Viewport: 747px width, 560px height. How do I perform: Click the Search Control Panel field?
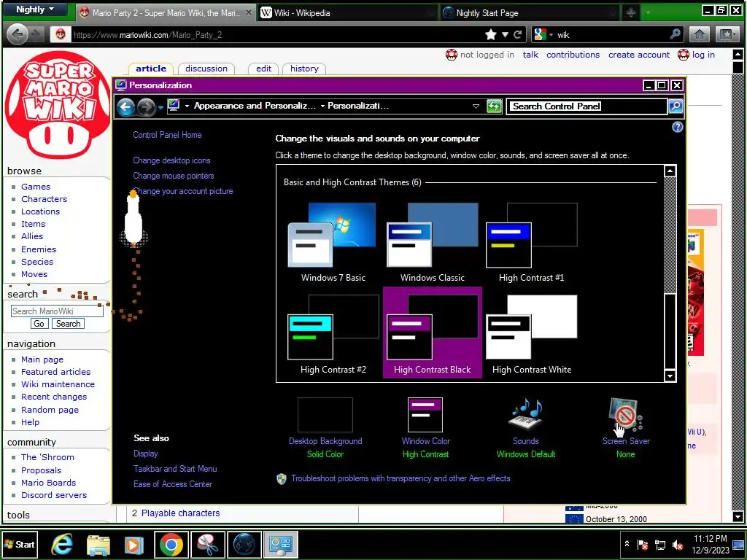click(x=587, y=106)
